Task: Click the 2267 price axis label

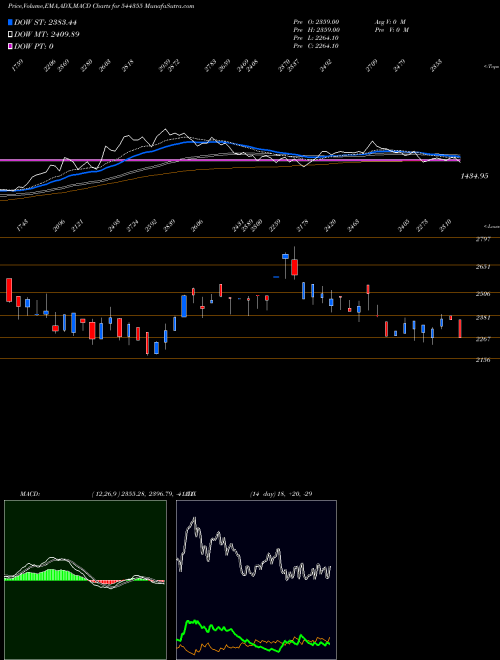Action: coord(482,339)
